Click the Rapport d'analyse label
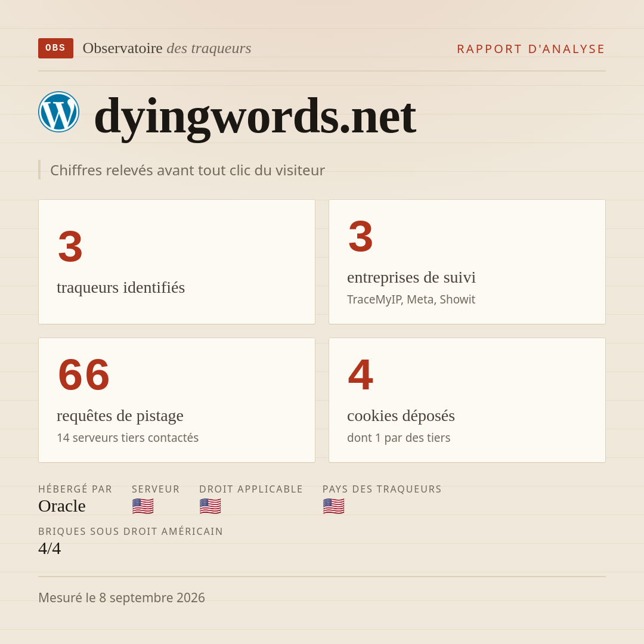The height and width of the screenshot is (644, 644). click(x=531, y=49)
